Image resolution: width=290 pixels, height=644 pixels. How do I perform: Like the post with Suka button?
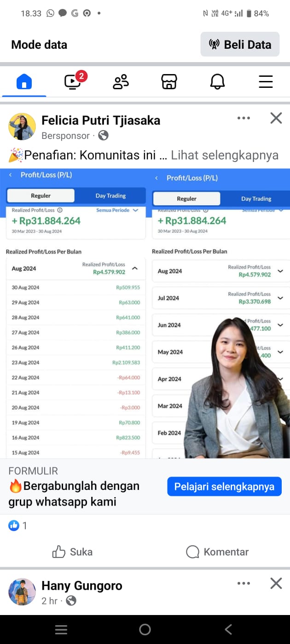(72, 552)
